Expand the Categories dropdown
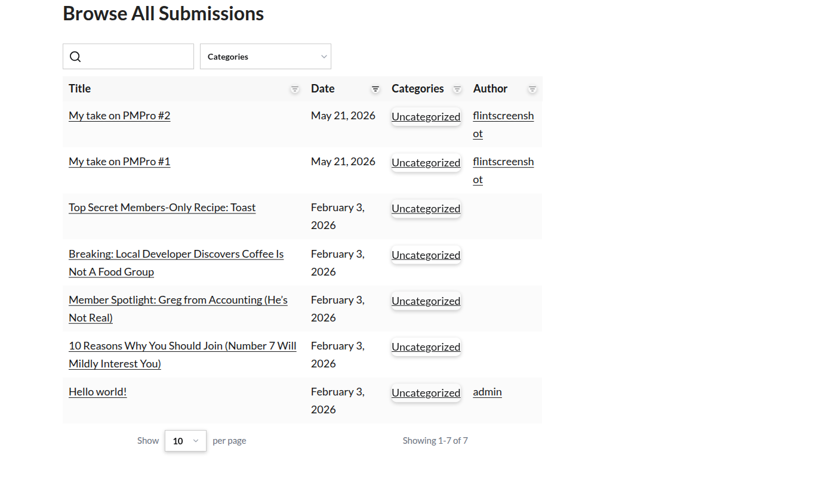 pos(266,57)
